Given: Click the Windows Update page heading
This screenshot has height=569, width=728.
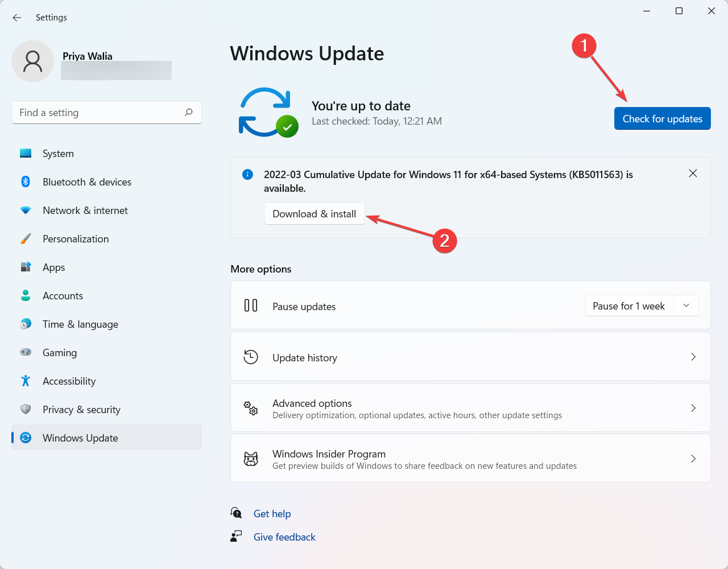Looking at the screenshot, I should click(x=307, y=53).
